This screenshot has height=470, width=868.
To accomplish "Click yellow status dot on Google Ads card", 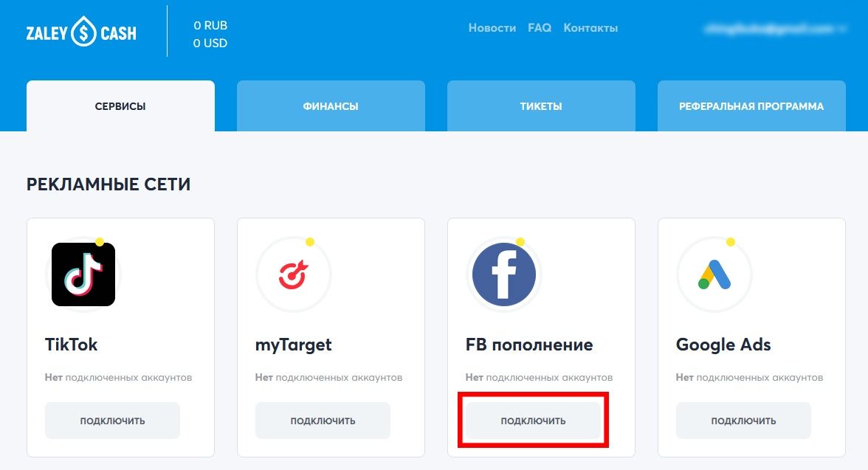I will click(x=731, y=242).
